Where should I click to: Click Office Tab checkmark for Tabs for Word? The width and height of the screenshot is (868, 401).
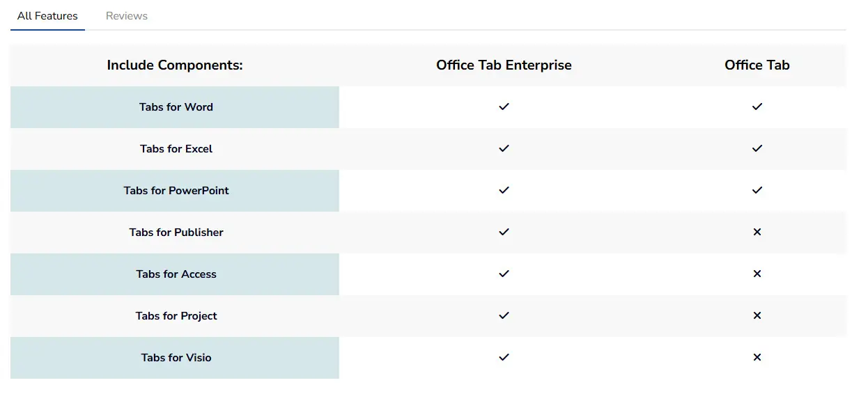757,107
